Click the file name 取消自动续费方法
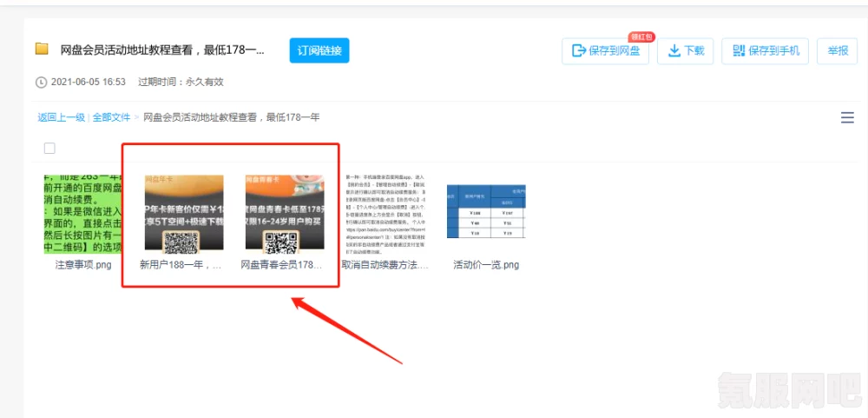The height and width of the screenshot is (418, 868). [x=385, y=265]
